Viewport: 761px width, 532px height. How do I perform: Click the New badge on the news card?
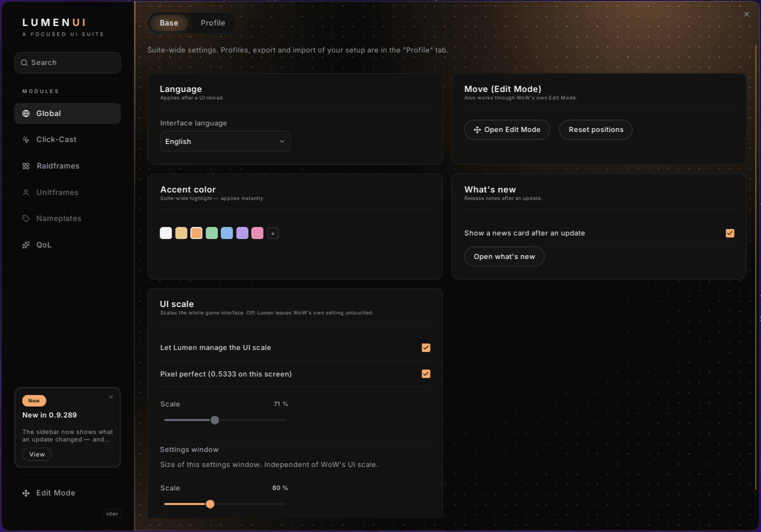34,400
